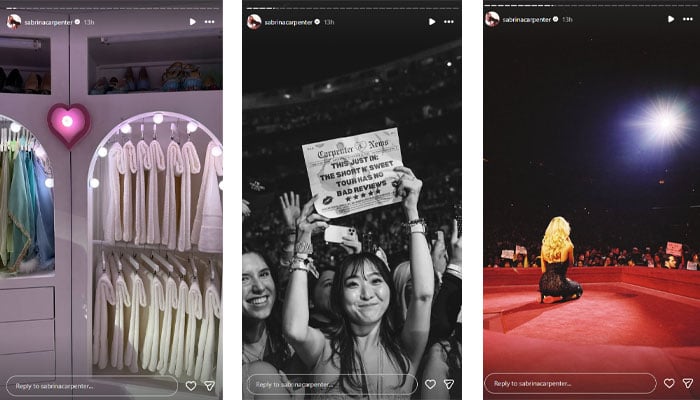Open three-dot menu on fan sign story
The image size is (700, 400).
pyautogui.click(x=449, y=22)
